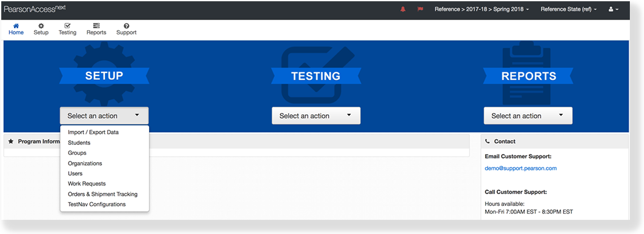
Task: Open the demo@support.pearson.com email link
Action: click(x=520, y=168)
